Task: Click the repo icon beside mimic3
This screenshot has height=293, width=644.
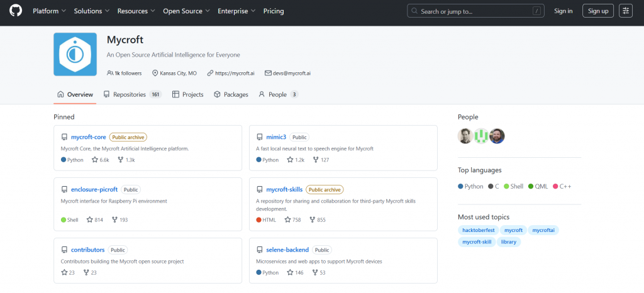Action: coord(260,137)
